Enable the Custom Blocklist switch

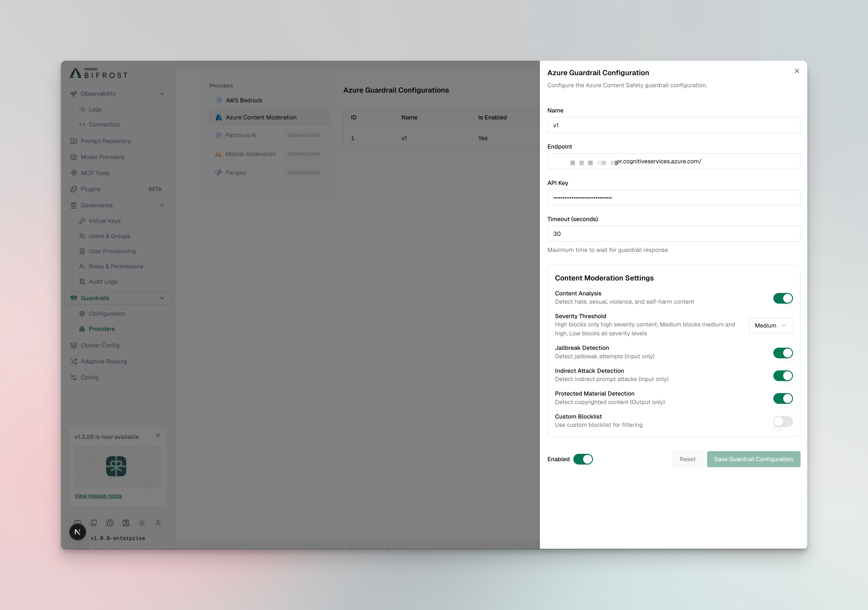coord(782,421)
